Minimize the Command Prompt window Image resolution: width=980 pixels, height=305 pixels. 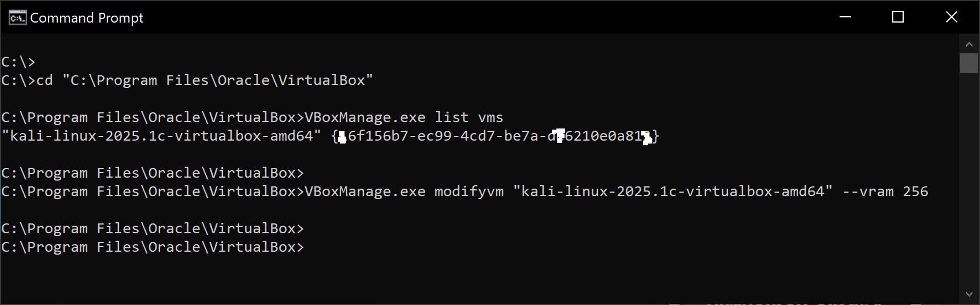[845, 17]
